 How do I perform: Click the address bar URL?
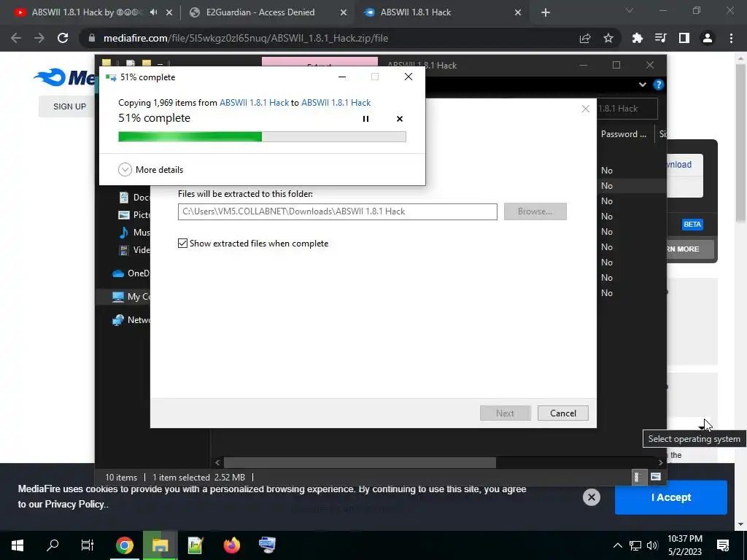pyautogui.click(x=246, y=38)
